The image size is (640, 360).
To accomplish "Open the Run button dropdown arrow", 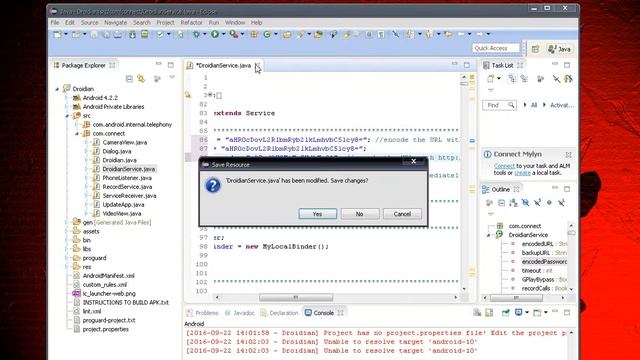I will pos(223,35).
